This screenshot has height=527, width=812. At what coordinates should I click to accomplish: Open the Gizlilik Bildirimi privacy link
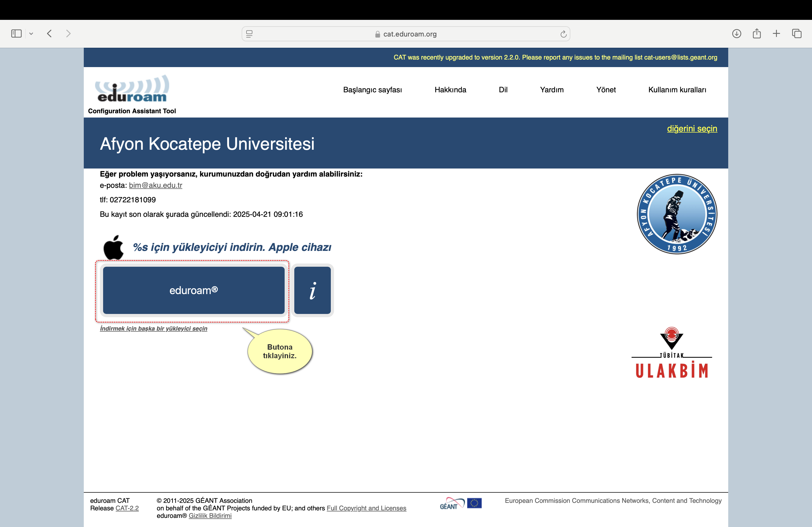pyautogui.click(x=210, y=516)
